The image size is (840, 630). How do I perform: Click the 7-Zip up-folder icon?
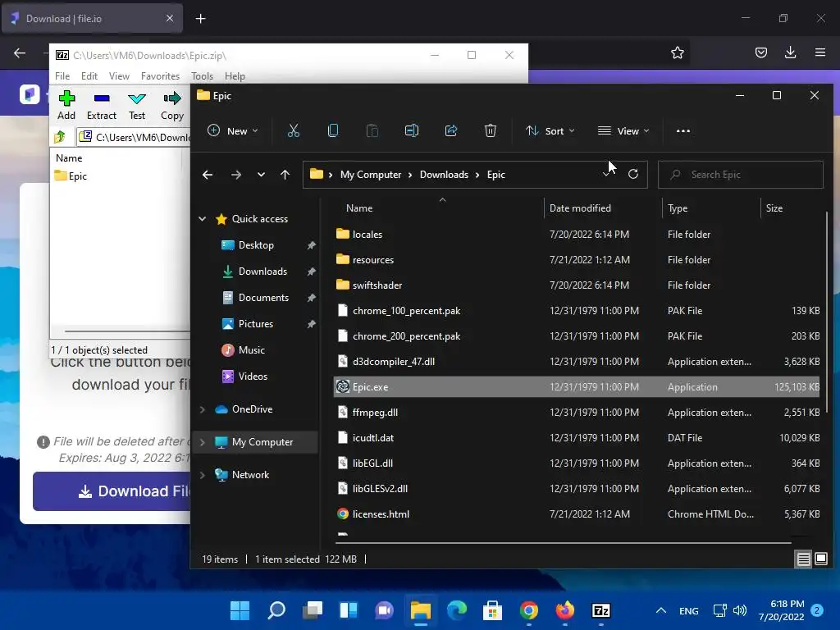pyautogui.click(x=60, y=137)
